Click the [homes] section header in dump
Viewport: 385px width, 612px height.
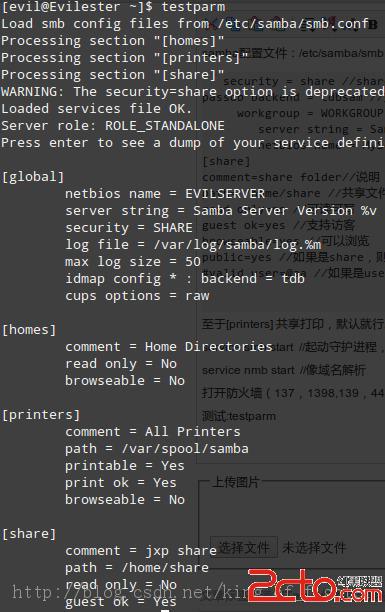29,330
